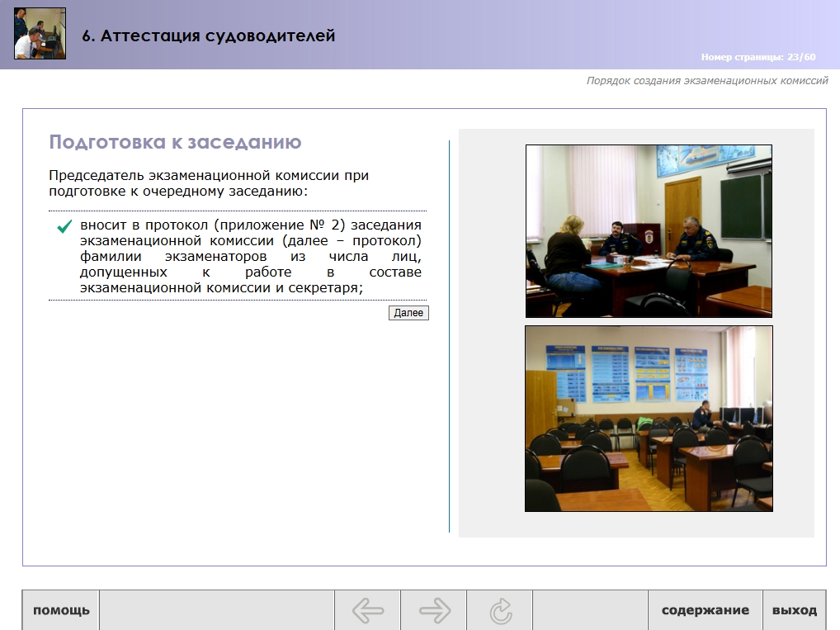The width and height of the screenshot is (840, 630).
Task: Click the green checkmark bullet icon
Action: [64, 226]
